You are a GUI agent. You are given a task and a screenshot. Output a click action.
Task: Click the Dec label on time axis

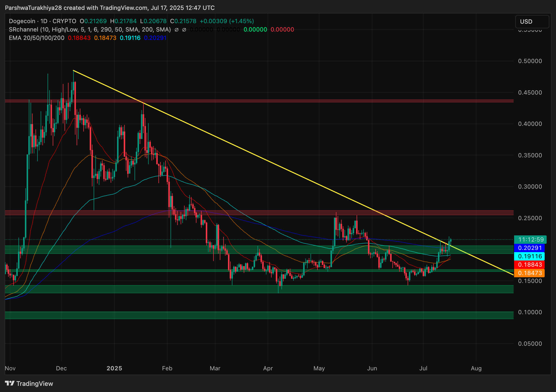tap(61, 368)
